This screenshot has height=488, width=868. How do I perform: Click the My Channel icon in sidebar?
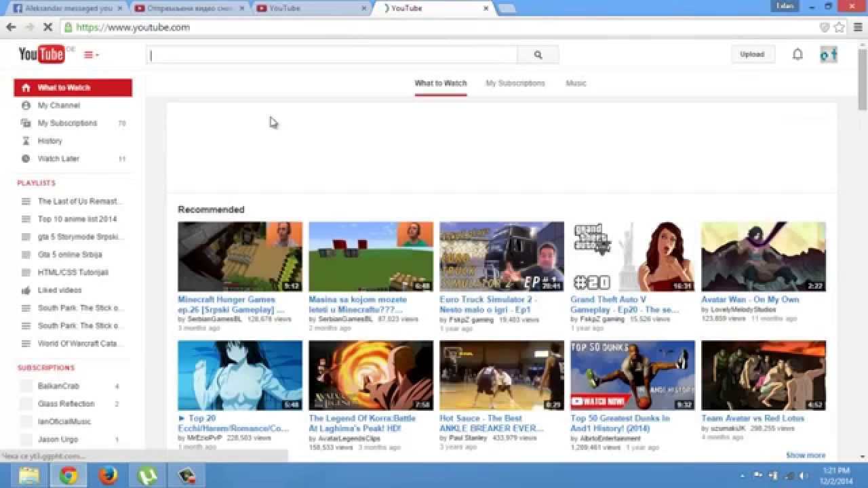coord(26,105)
